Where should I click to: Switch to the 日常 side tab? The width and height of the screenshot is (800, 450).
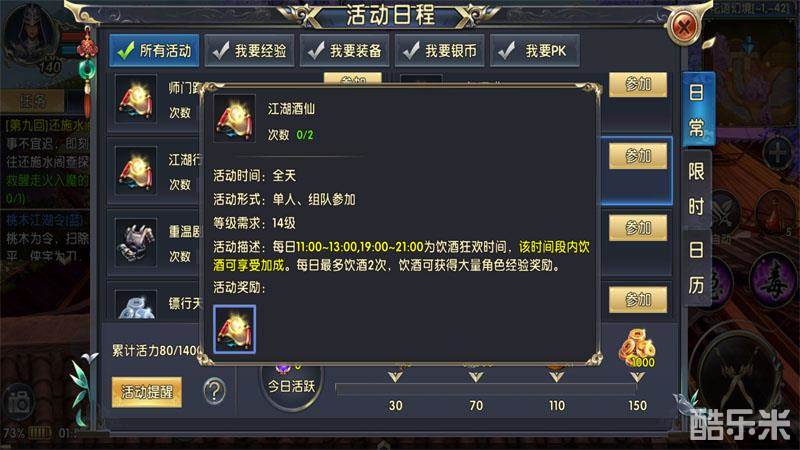click(697, 109)
